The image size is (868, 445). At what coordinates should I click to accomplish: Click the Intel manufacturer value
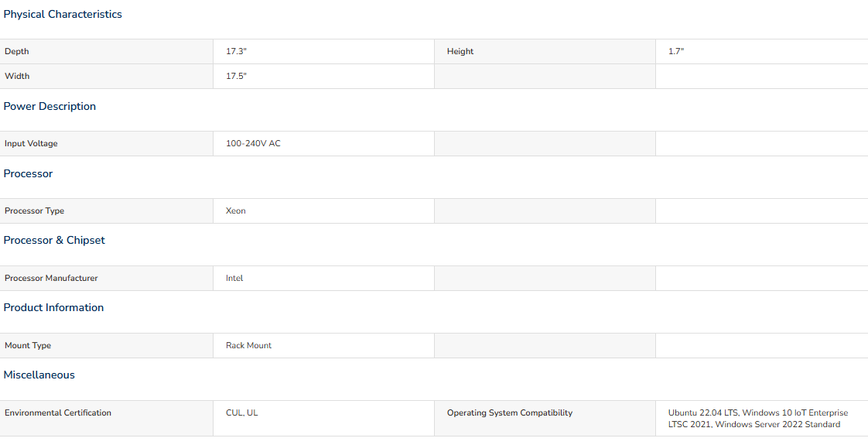[x=234, y=279]
